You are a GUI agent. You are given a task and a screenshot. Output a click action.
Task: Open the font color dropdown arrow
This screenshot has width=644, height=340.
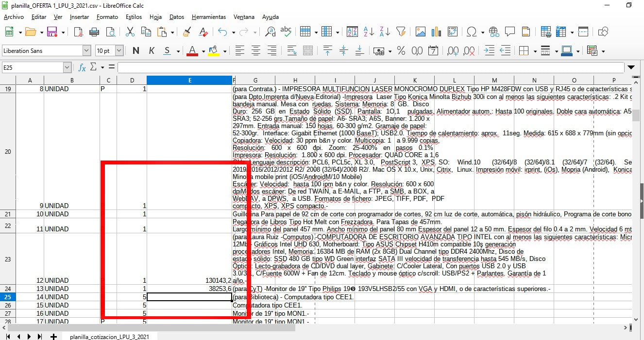click(203, 51)
